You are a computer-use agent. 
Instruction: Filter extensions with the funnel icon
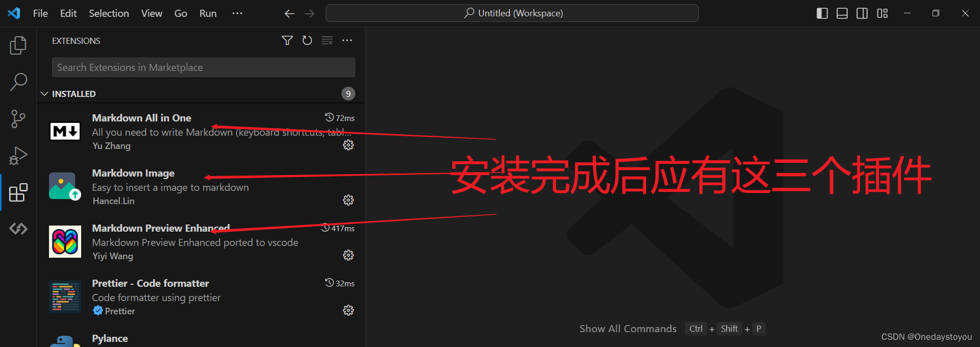287,40
